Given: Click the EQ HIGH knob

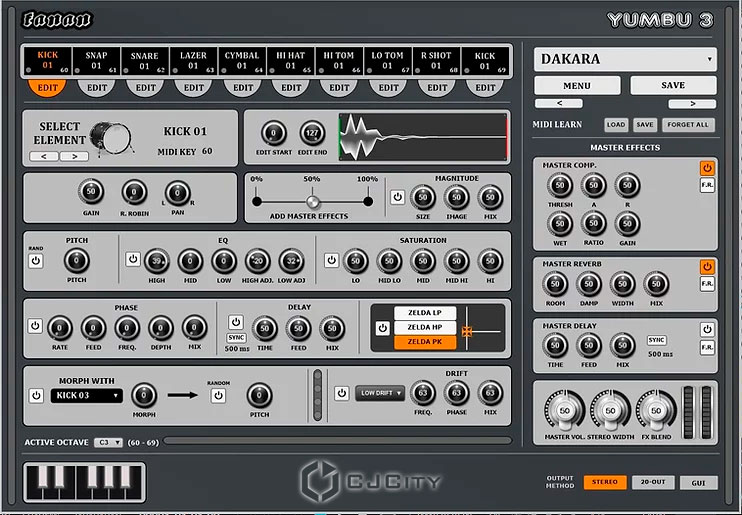Looking at the screenshot, I should 157,261.
